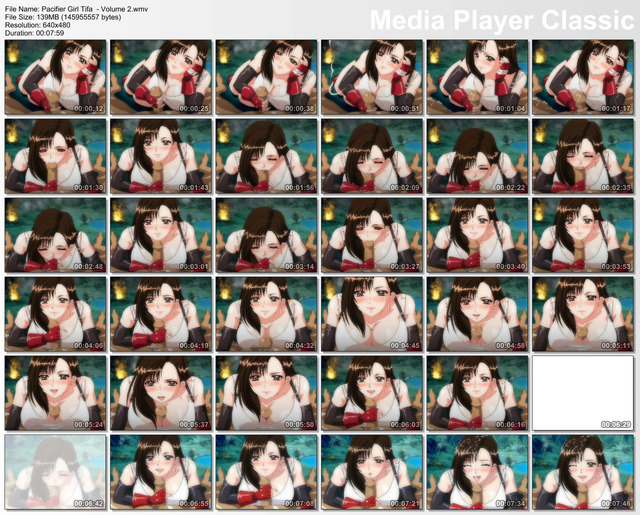
Task: Pick the frame marked 00:06:16
Action: (477, 393)
